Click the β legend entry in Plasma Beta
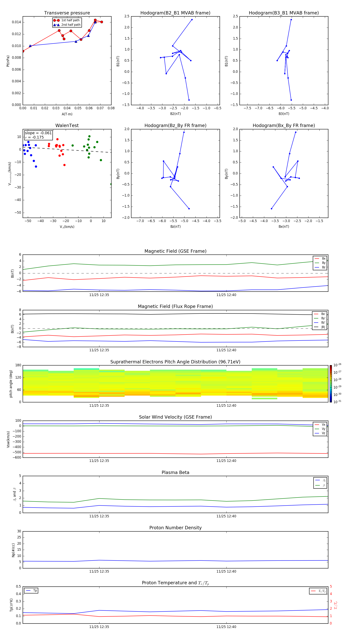 320,485
